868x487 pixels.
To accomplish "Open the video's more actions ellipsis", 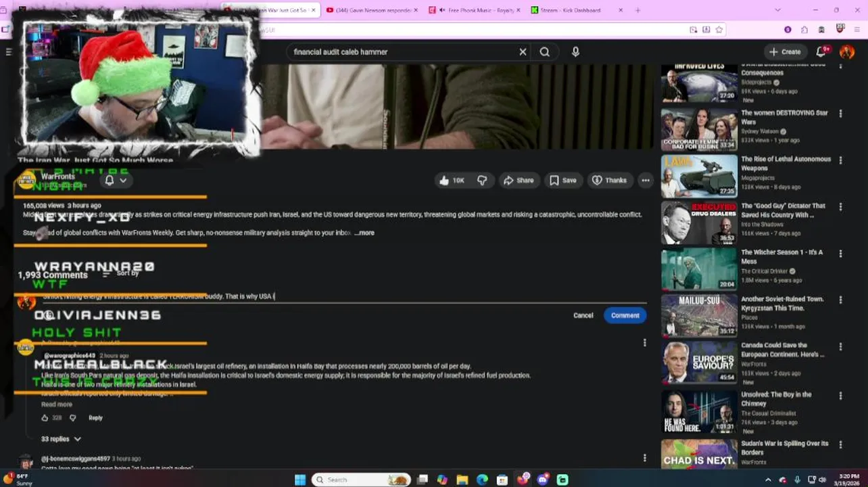I will pos(646,181).
